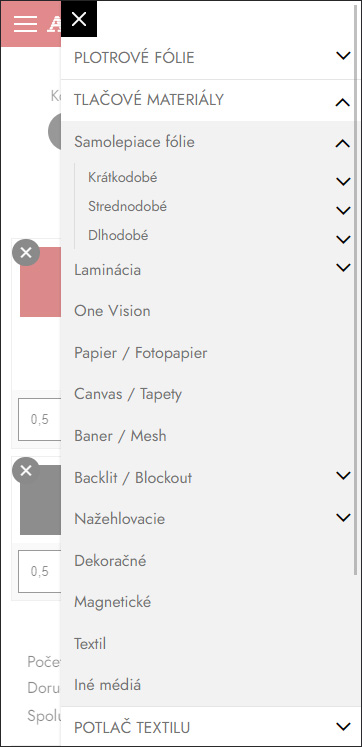
Task: Expand the Dlhodobé subcategory chevron
Action: coord(343,239)
